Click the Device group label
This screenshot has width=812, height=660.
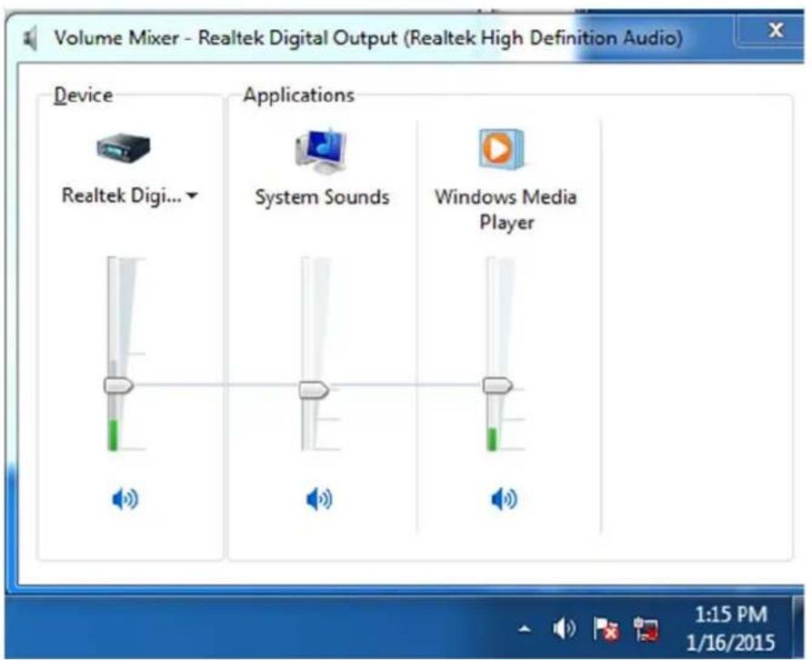[84, 95]
